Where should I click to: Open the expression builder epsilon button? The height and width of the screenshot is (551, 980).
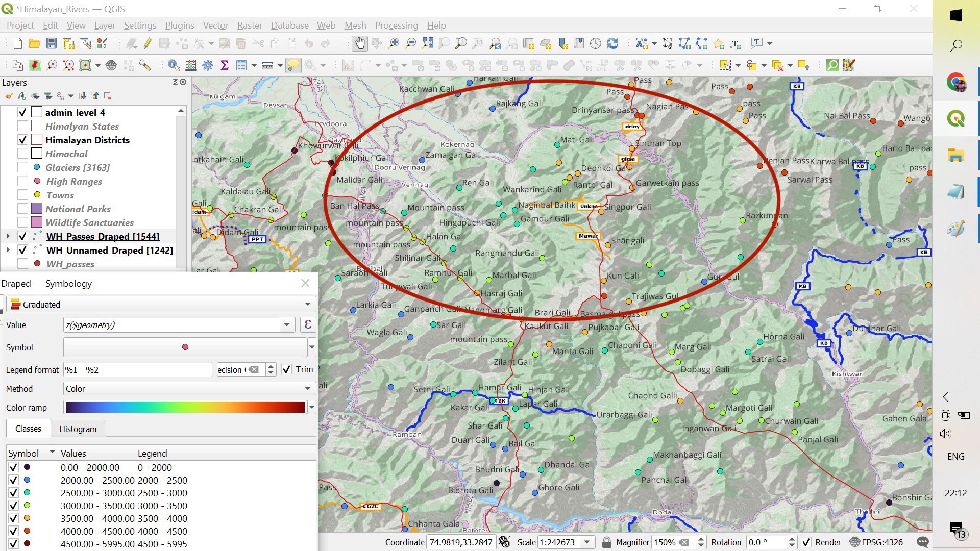(308, 325)
